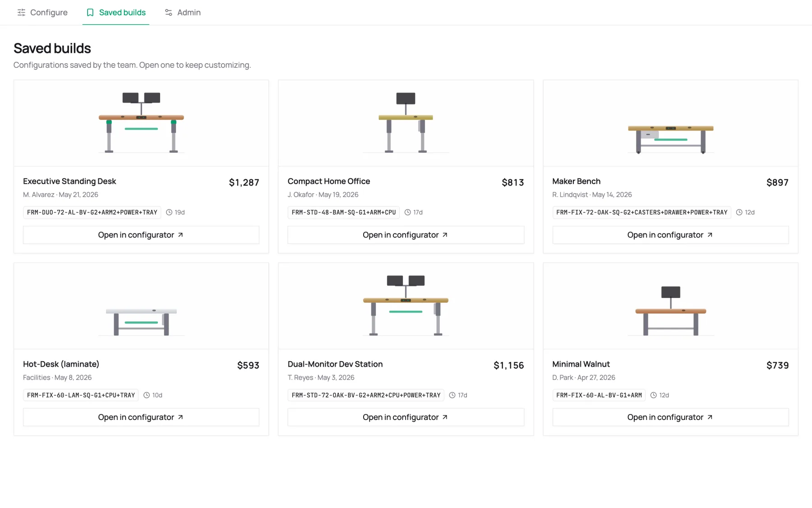Click the Compact Home Office title
This screenshot has width=812, height=508.
point(329,181)
